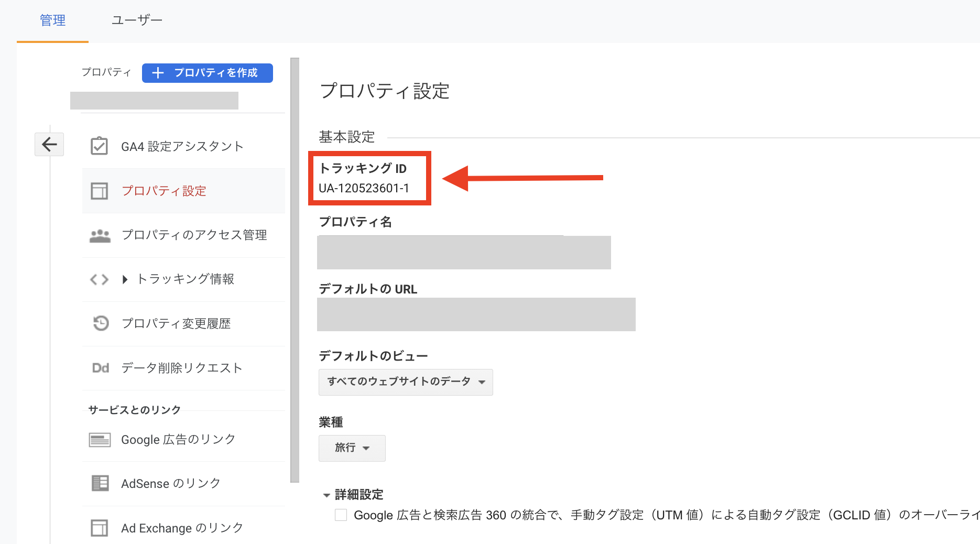
Task: Click the history clock icon
Action: coord(101,323)
